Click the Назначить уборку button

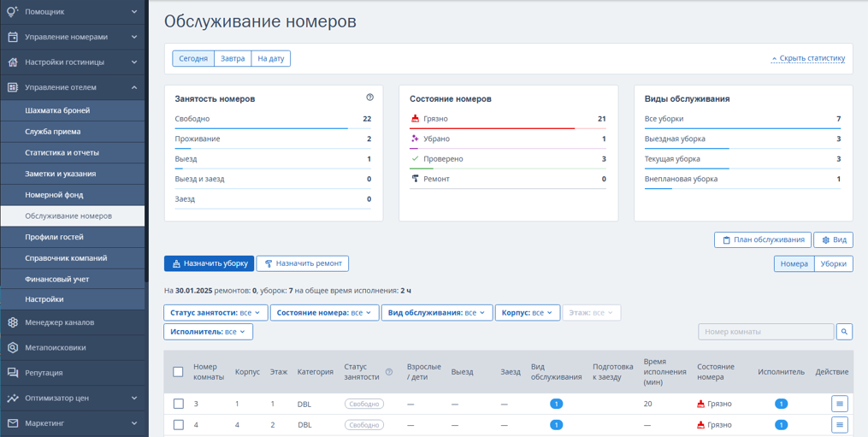click(210, 263)
